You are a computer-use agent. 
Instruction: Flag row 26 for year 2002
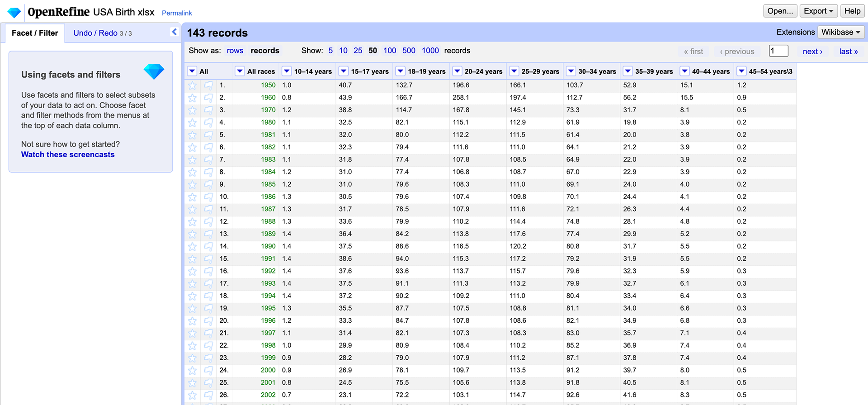click(x=208, y=396)
